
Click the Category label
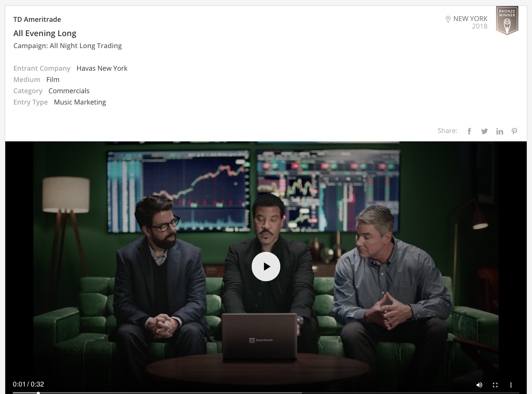pos(28,91)
